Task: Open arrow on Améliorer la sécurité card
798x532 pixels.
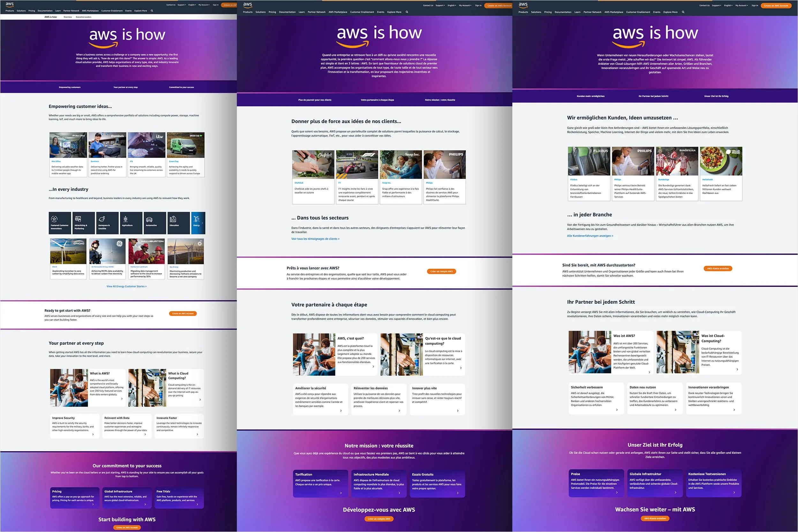Action: [341, 410]
